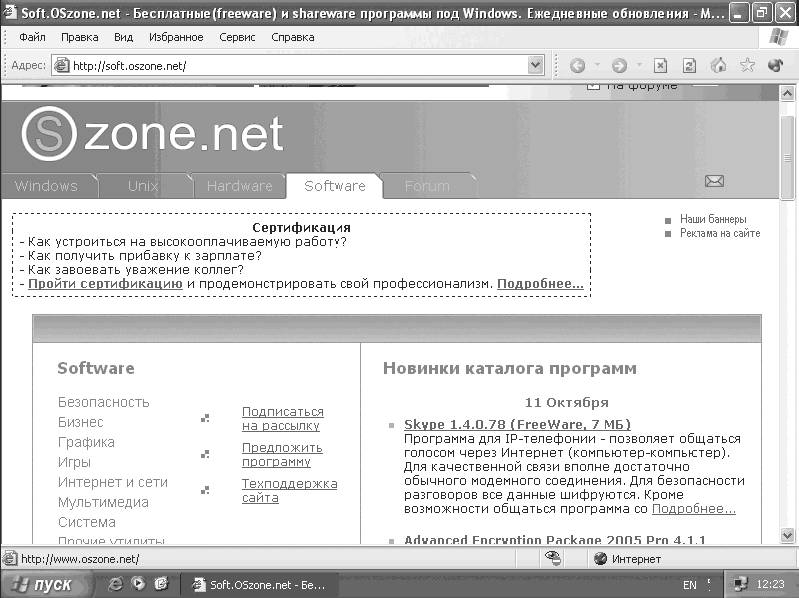Screen dimensions: 799x598
Task: Click the Подробнее link in certification box
Action: pos(540,284)
